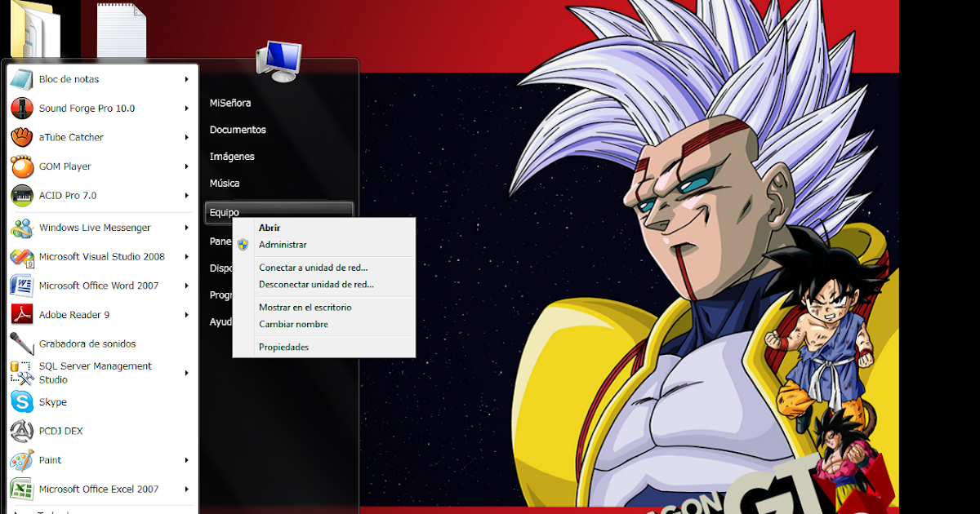
Task: Open the MiSeñora user folder link
Action: pyautogui.click(x=230, y=103)
